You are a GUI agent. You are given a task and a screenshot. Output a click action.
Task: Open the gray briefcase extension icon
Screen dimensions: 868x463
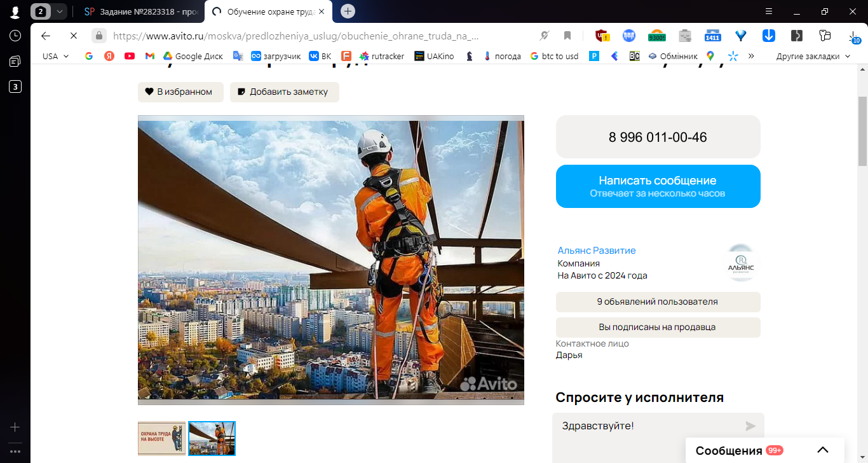[685, 36]
